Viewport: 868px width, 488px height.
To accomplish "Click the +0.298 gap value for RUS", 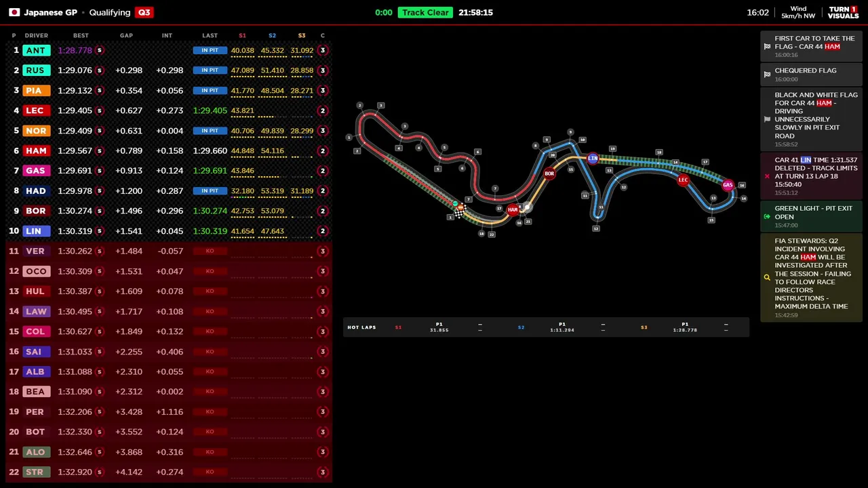I will pyautogui.click(x=129, y=70).
